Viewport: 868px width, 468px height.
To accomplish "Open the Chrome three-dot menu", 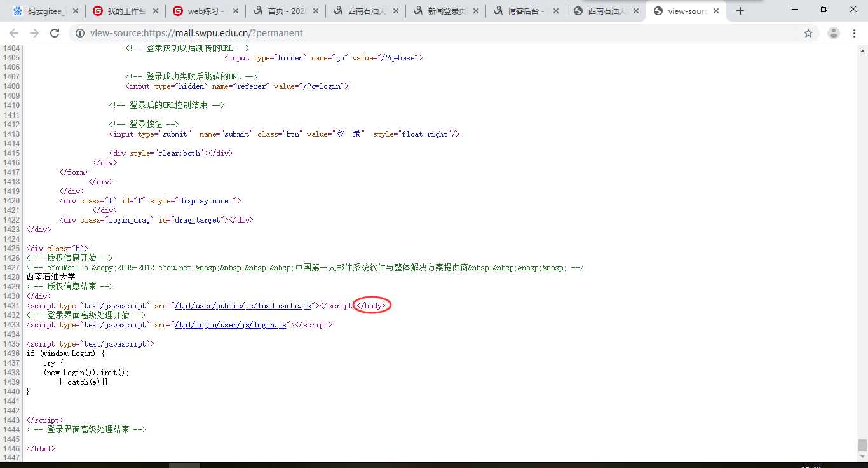I will point(855,33).
